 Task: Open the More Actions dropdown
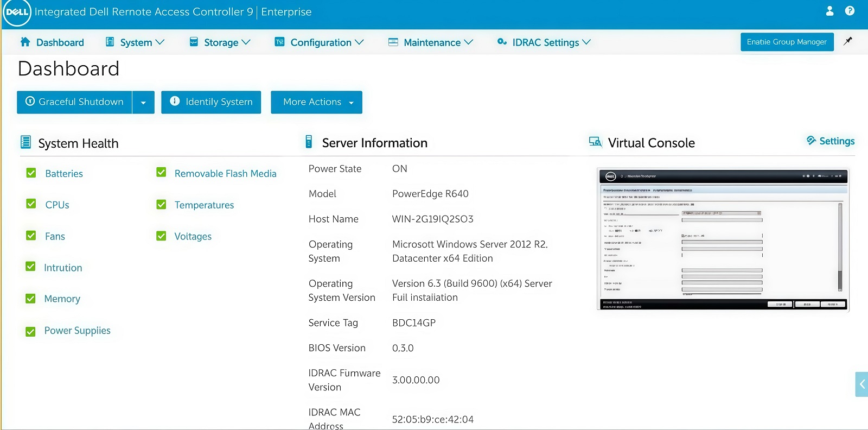(x=316, y=102)
